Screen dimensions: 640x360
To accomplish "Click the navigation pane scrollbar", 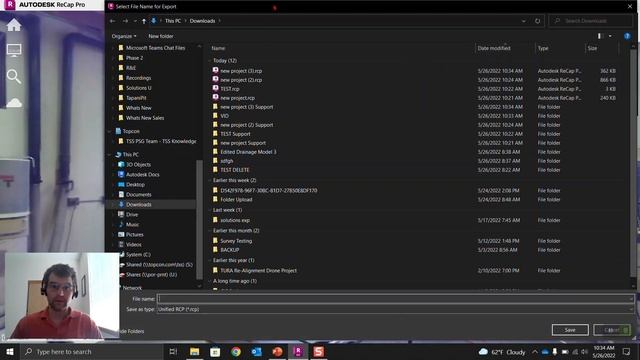I will [x=199, y=219].
